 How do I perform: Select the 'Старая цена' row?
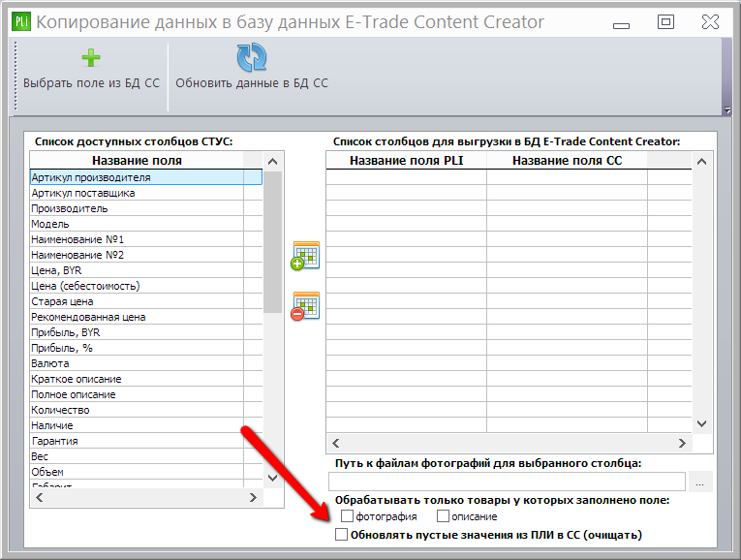146,301
